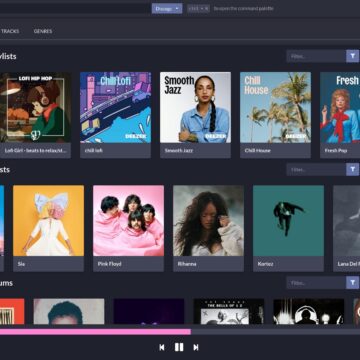The height and width of the screenshot is (360, 360).
Task: Click the playlists Filter input field
Action: [x=316, y=56]
